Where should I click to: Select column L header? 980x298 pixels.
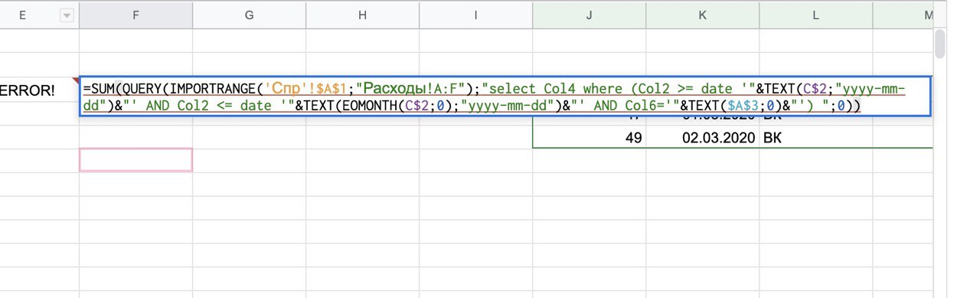pos(815,15)
